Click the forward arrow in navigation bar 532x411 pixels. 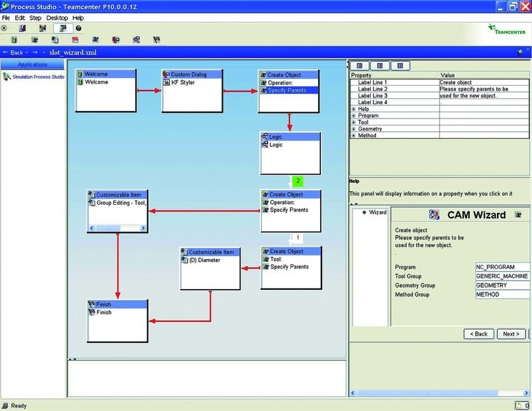[x=35, y=52]
